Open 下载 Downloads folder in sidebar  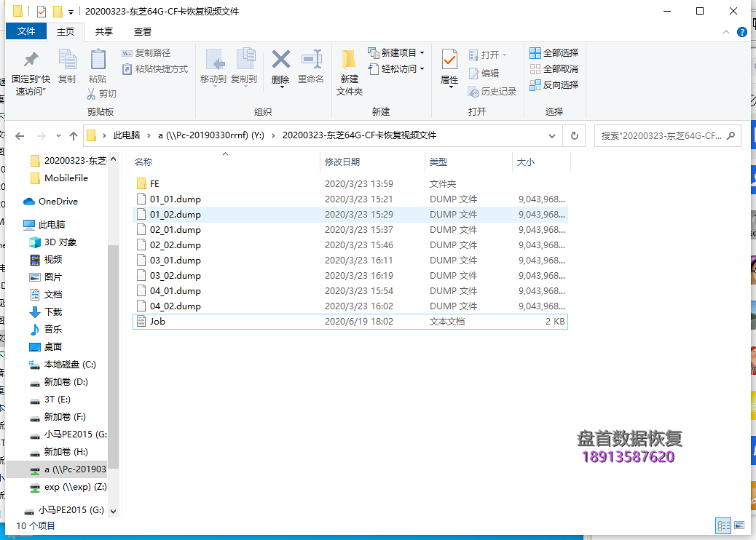click(x=46, y=312)
